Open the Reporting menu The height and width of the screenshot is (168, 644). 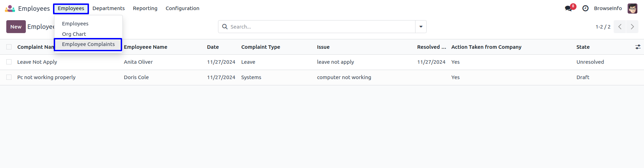point(145,8)
